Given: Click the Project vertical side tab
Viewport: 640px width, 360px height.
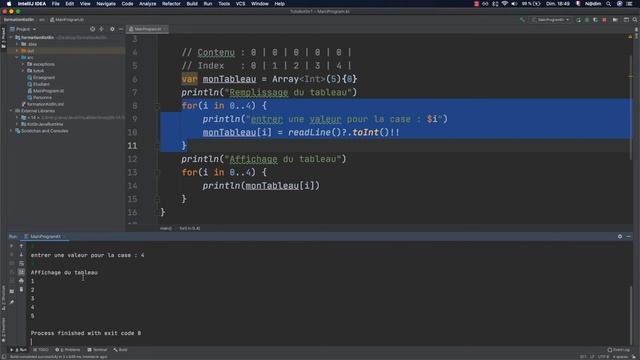Looking at the screenshot, I should (4, 38).
